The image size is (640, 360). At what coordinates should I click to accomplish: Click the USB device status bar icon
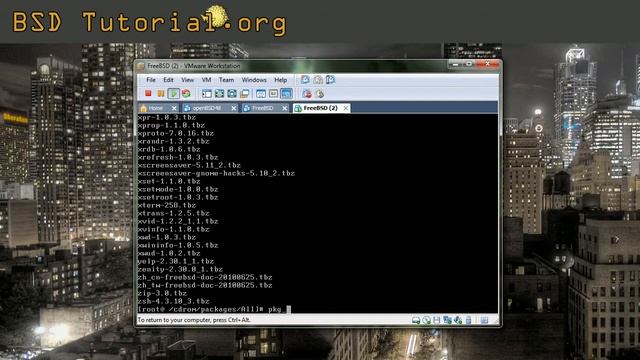click(469, 320)
